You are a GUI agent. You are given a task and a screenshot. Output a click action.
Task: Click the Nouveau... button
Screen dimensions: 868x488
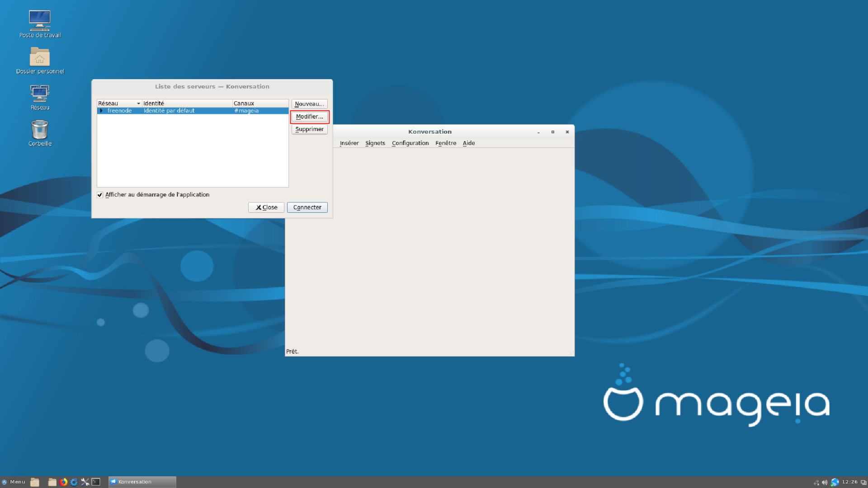pyautogui.click(x=309, y=104)
